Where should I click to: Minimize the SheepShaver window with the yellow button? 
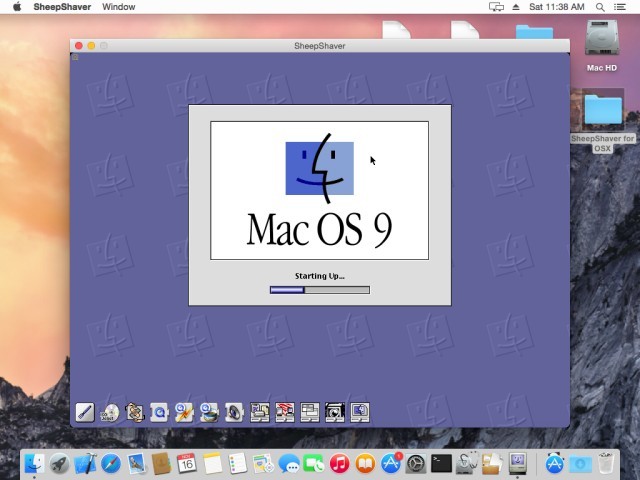pyautogui.click(x=91, y=46)
